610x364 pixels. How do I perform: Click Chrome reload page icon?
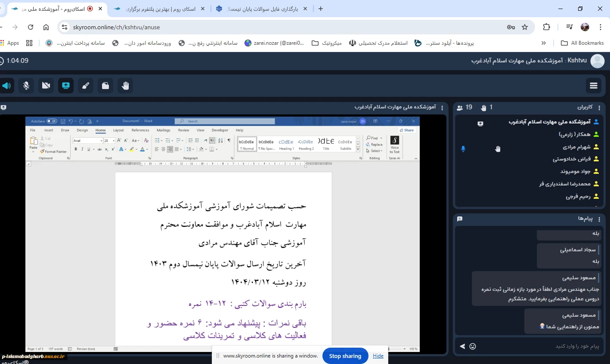(31, 27)
